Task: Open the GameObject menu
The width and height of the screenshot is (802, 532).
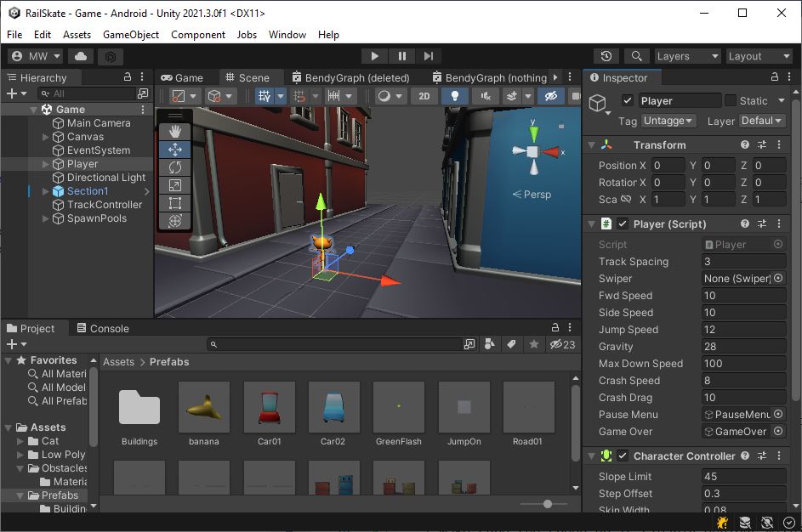Action: pos(131,35)
